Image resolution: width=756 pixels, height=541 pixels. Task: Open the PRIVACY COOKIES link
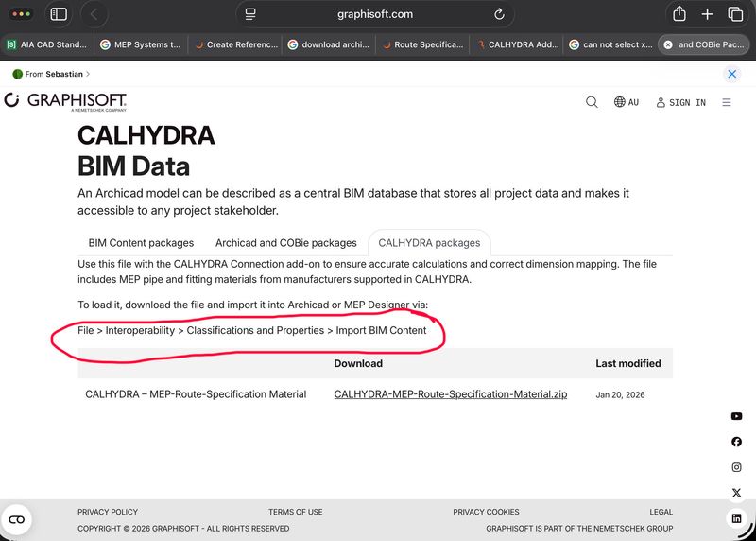[486, 512]
